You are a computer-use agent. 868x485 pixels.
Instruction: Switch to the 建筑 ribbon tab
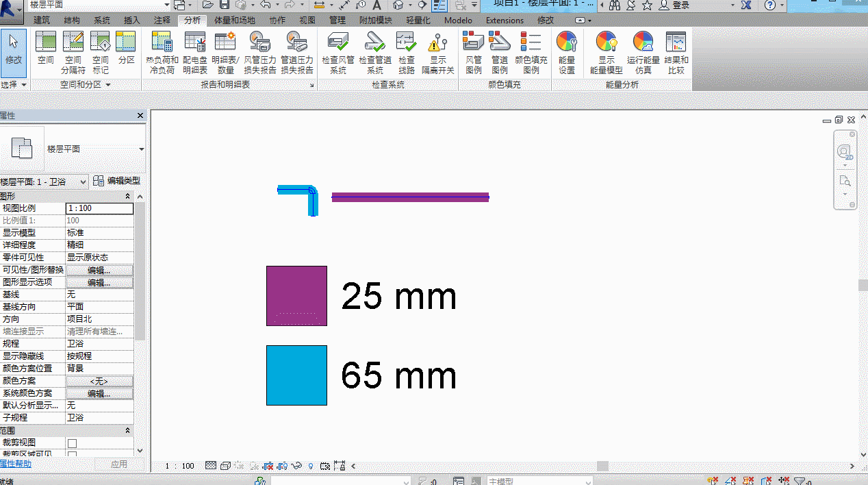click(x=42, y=21)
